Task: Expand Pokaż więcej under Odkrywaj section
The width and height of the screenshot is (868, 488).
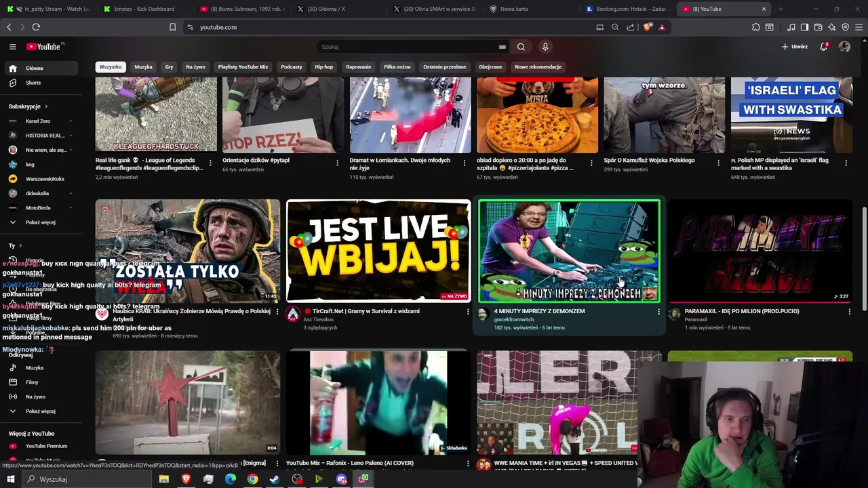Action: (x=43, y=411)
